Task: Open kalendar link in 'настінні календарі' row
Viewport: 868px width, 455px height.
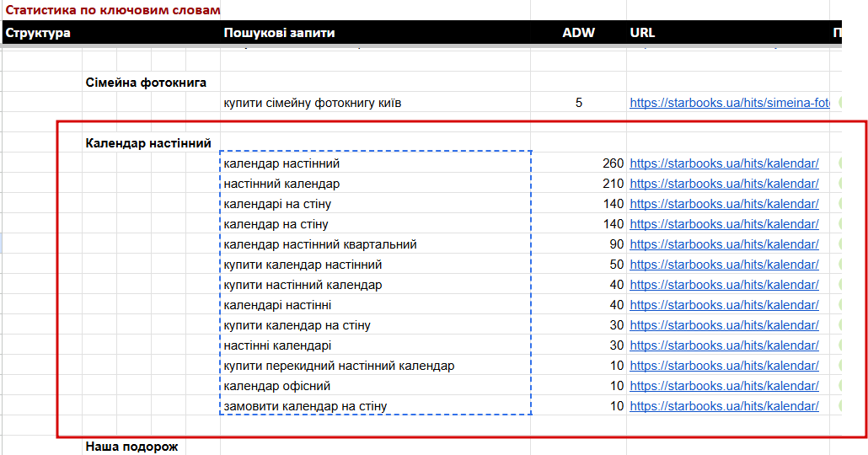Action: 724,345
